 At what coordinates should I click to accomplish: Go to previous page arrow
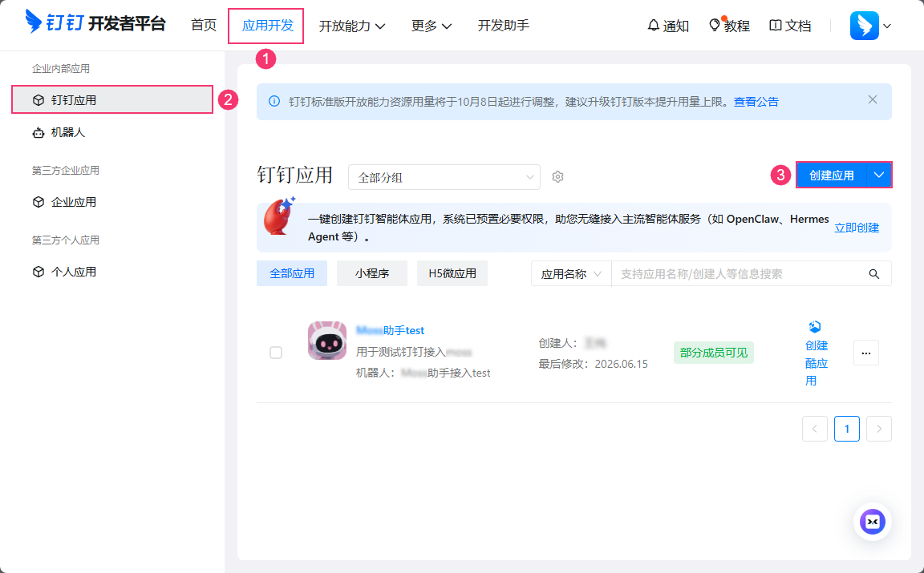tap(815, 429)
